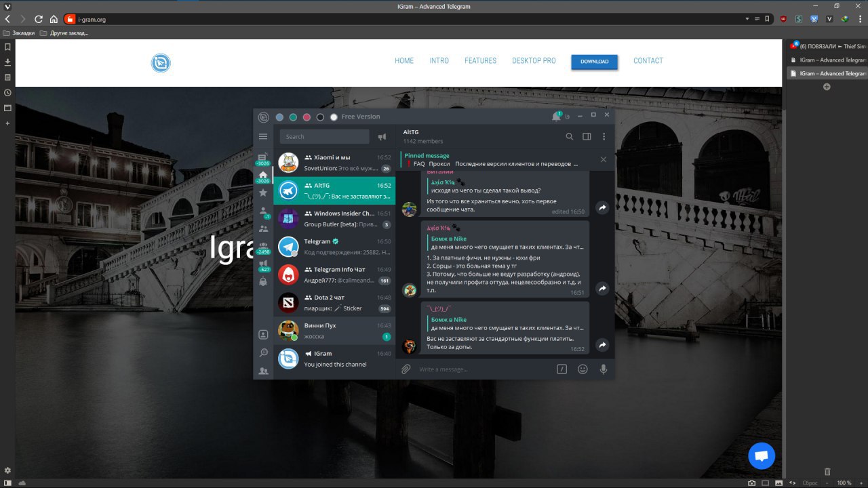The width and height of the screenshot is (868, 488).
Task: Switch to the YouTube ПОВЯЗАЛИ tab
Action: [827, 46]
